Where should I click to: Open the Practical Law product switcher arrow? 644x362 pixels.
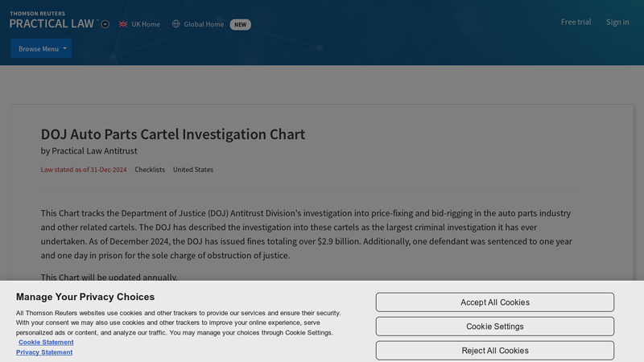(x=105, y=24)
